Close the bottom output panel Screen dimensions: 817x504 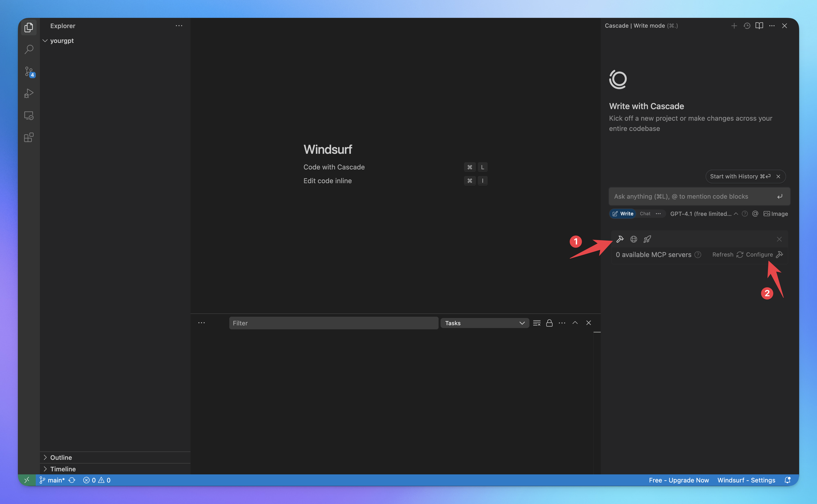(589, 323)
